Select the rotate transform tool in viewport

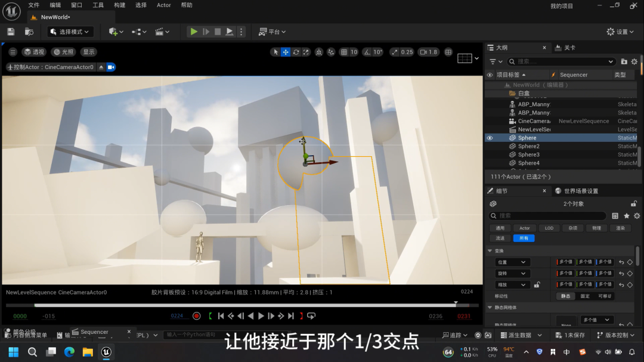point(296,52)
